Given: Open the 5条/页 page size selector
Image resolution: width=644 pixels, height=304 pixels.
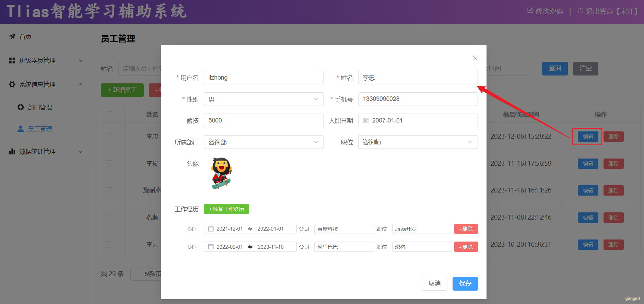Looking at the screenshot, I should coord(146,274).
